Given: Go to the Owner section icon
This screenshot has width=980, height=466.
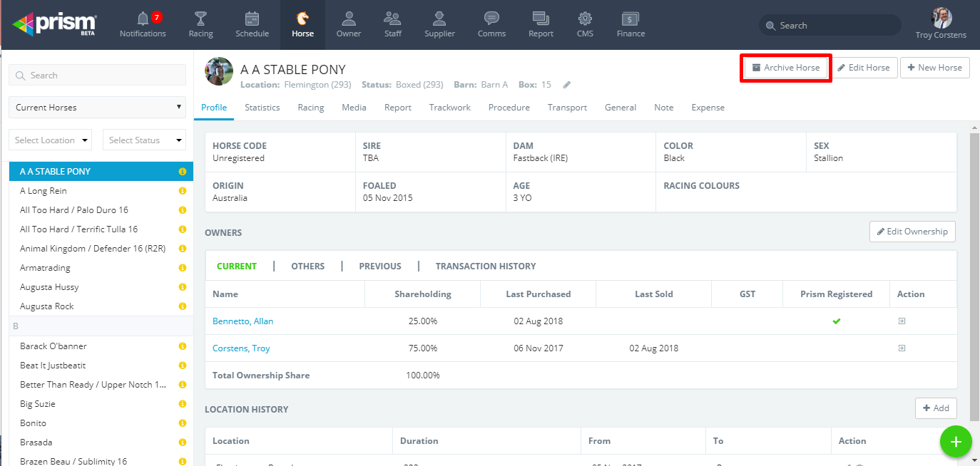Looking at the screenshot, I should click(349, 18).
